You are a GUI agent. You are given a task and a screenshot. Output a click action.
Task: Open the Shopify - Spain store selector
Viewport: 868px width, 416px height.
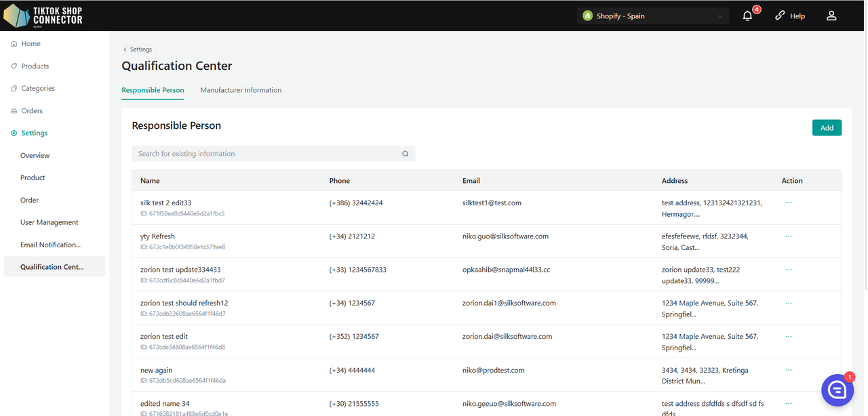(652, 16)
